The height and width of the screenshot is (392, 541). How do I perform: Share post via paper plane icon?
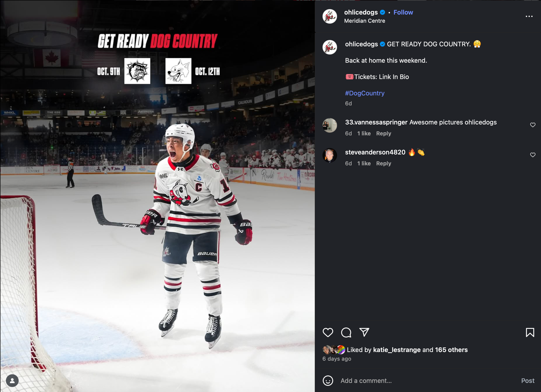point(364,332)
